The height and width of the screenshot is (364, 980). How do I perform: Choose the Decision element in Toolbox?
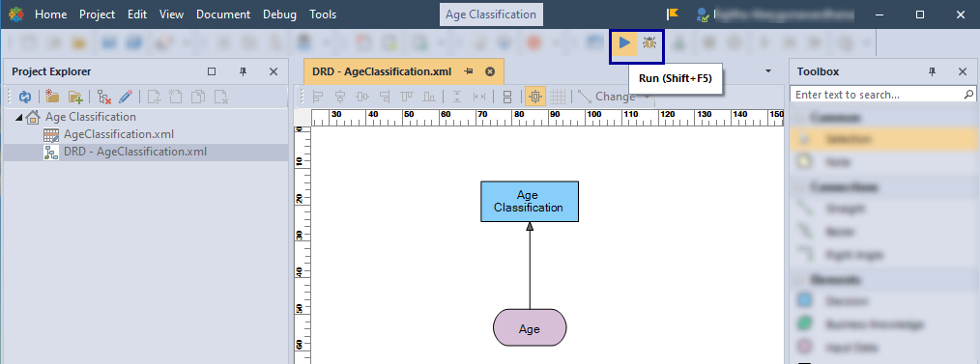pyautogui.click(x=883, y=301)
